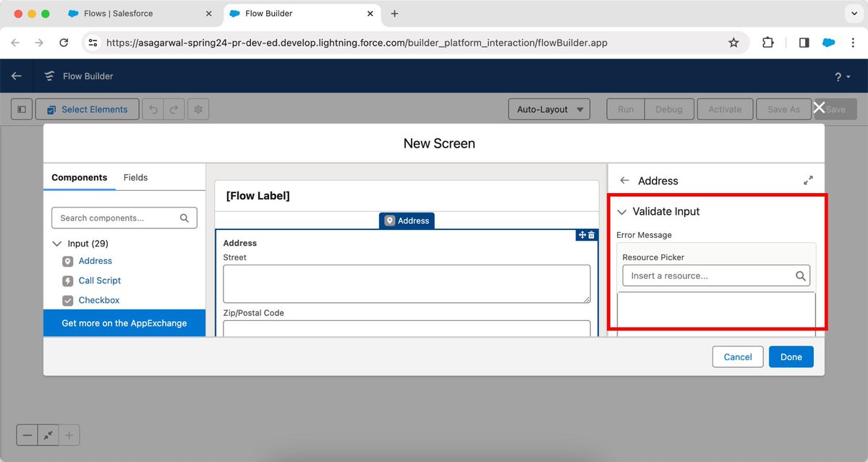Select the Address tab label on canvas
Screen dimensions: 868x462
[x=407, y=221]
